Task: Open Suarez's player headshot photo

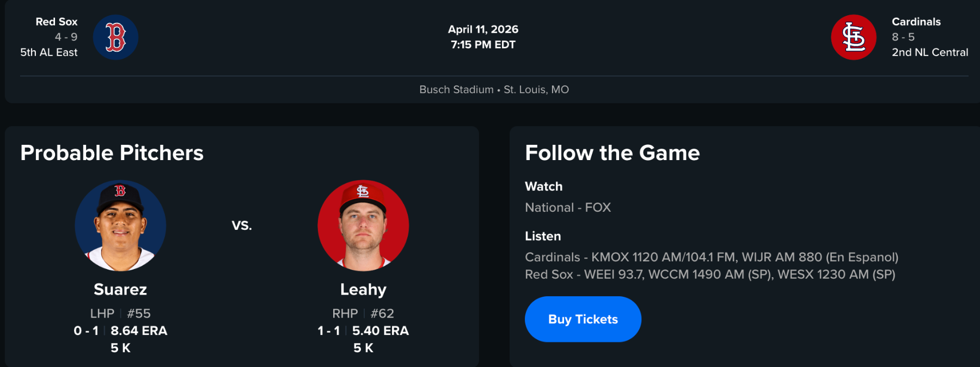Action: coord(120,225)
